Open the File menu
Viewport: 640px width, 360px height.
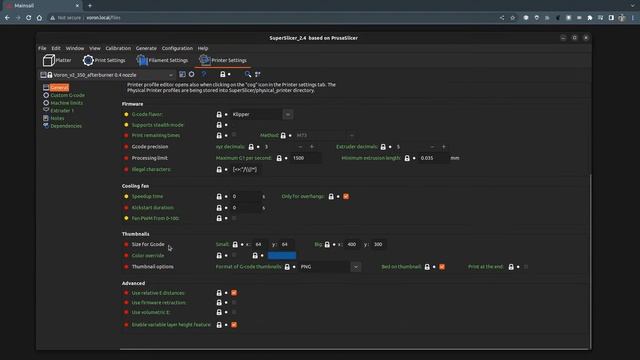[x=42, y=48]
